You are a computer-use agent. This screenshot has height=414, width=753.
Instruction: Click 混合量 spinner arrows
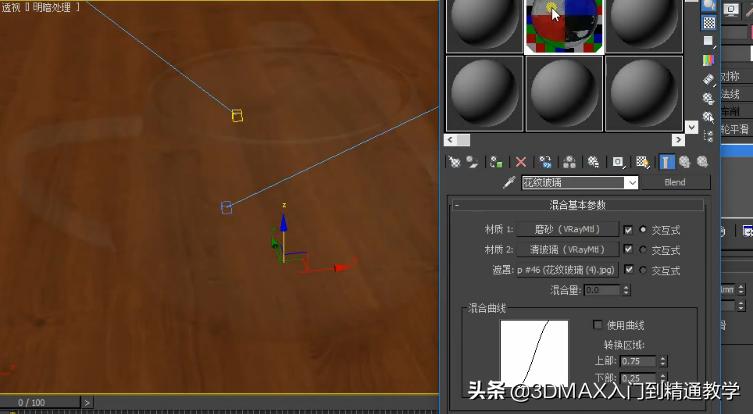(x=626, y=290)
